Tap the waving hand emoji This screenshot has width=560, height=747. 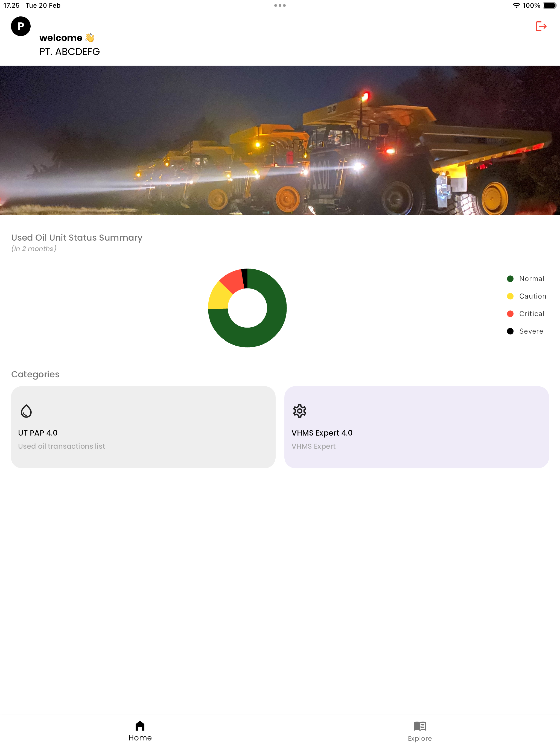[89, 37]
